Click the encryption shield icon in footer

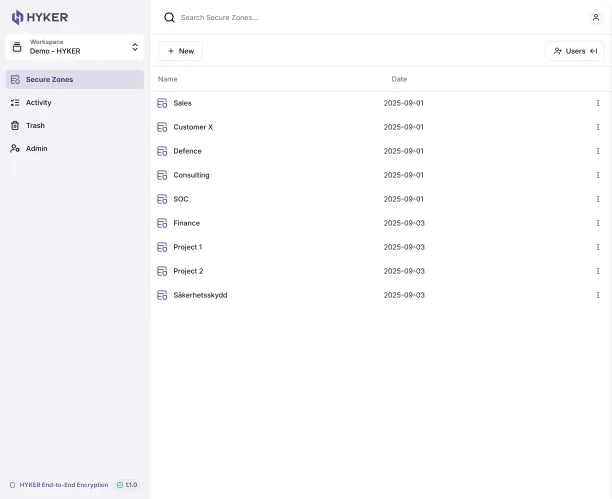12,485
